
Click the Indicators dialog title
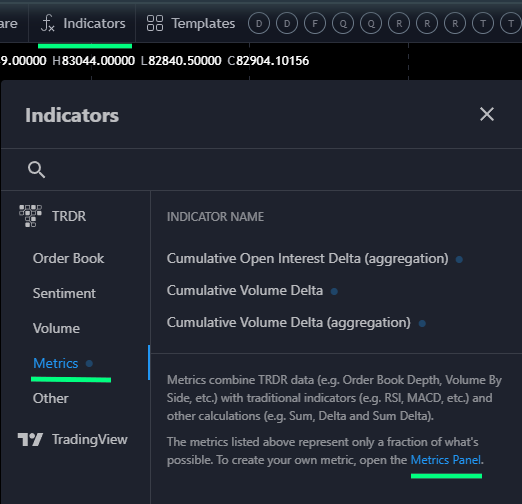72,115
